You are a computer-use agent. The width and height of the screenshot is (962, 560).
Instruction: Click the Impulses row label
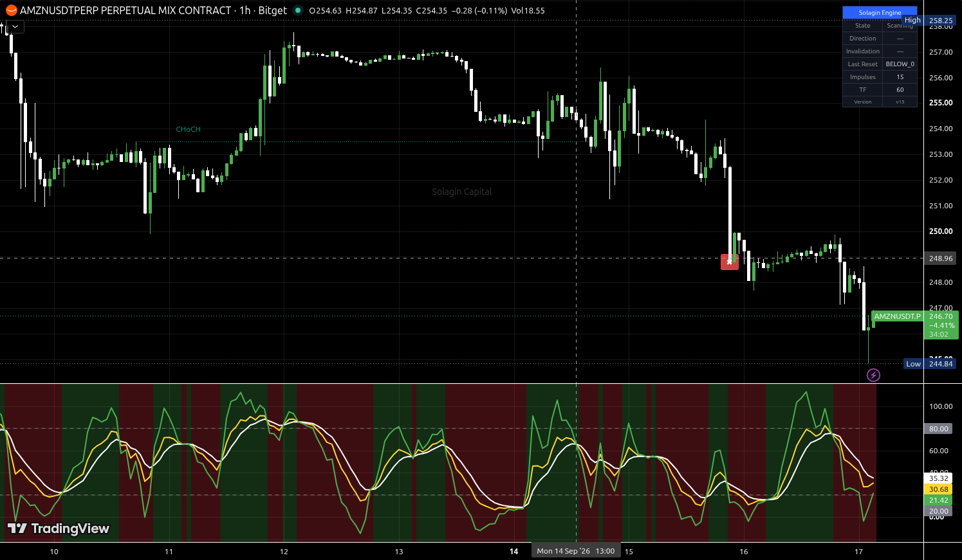pos(863,77)
